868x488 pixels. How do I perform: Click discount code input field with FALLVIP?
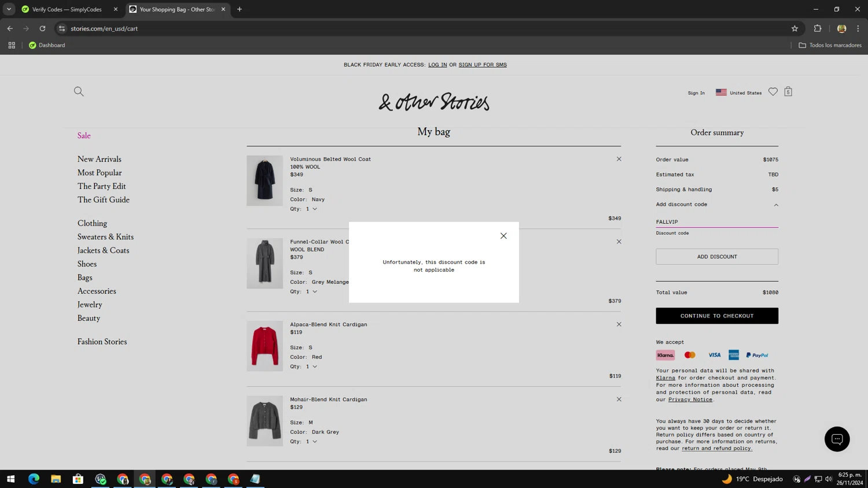717,221
